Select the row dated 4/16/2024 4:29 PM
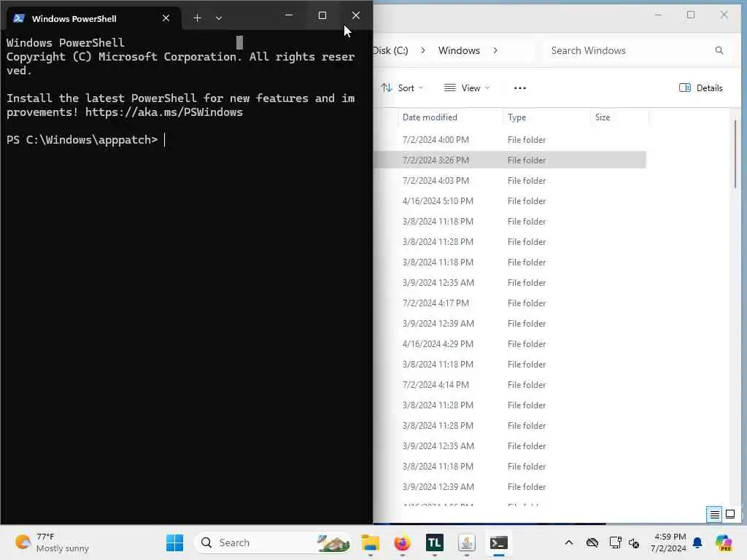The height and width of the screenshot is (560, 747). click(509, 344)
